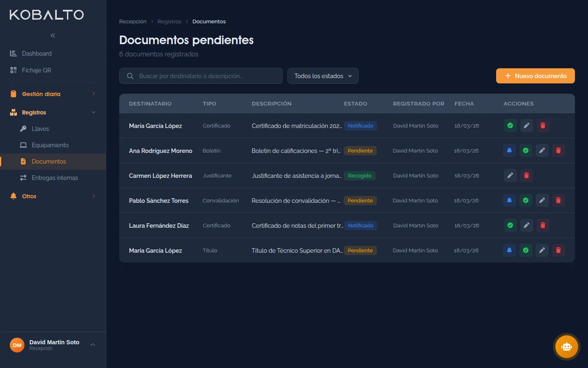The image size is (588, 368).
Task: Notify María García López about the Título
Action: pyautogui.click(x=509, y=250)
